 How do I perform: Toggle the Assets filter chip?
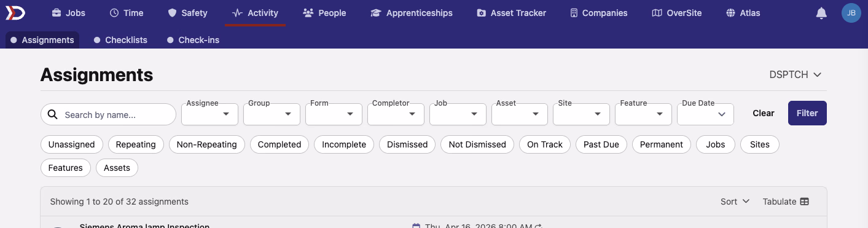pyautogui.click(x=117, y=168)
